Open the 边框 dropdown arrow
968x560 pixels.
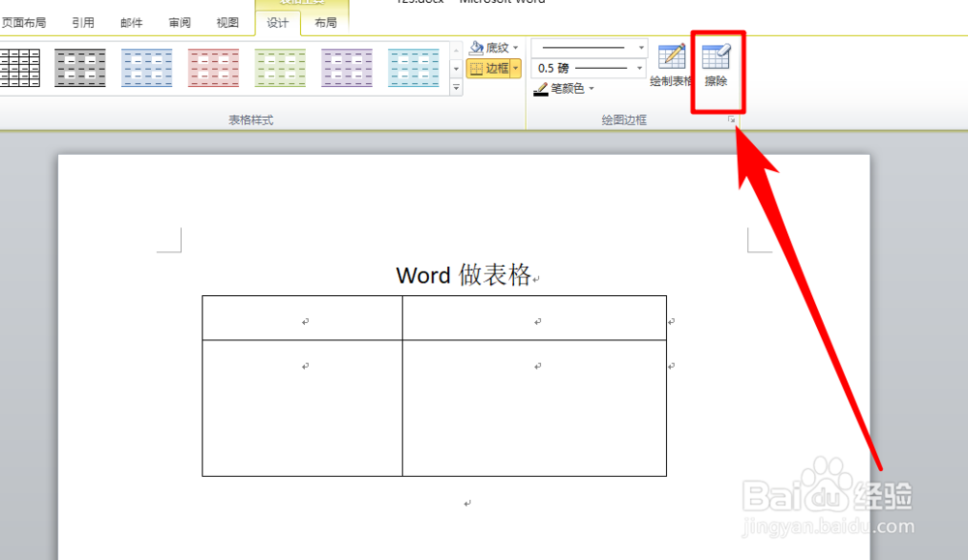click(x=516, y=69)
